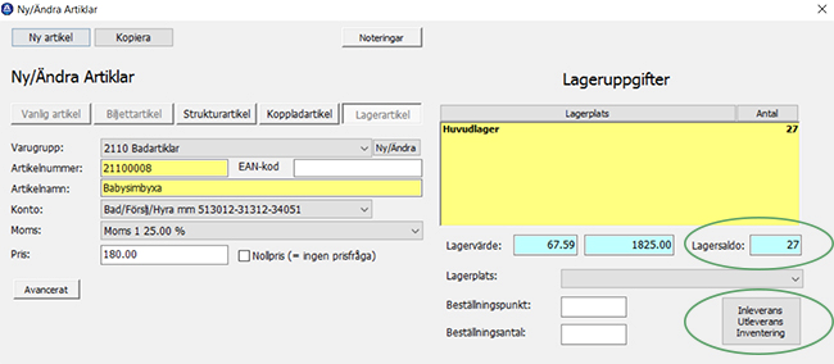Image resolution: width=834 pixels, height=364 pixels.
Task: Open Avancerat settings
Action: click(x=46, y=289)
